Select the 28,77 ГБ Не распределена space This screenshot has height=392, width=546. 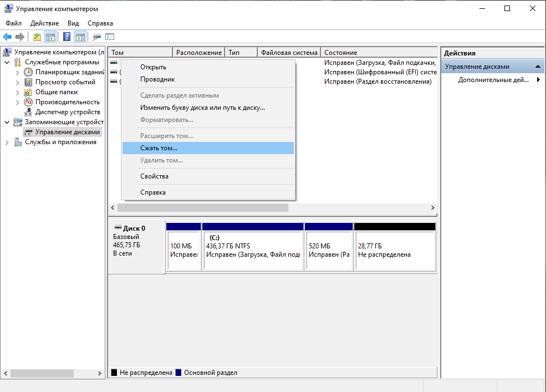click(x=395, y=247)
